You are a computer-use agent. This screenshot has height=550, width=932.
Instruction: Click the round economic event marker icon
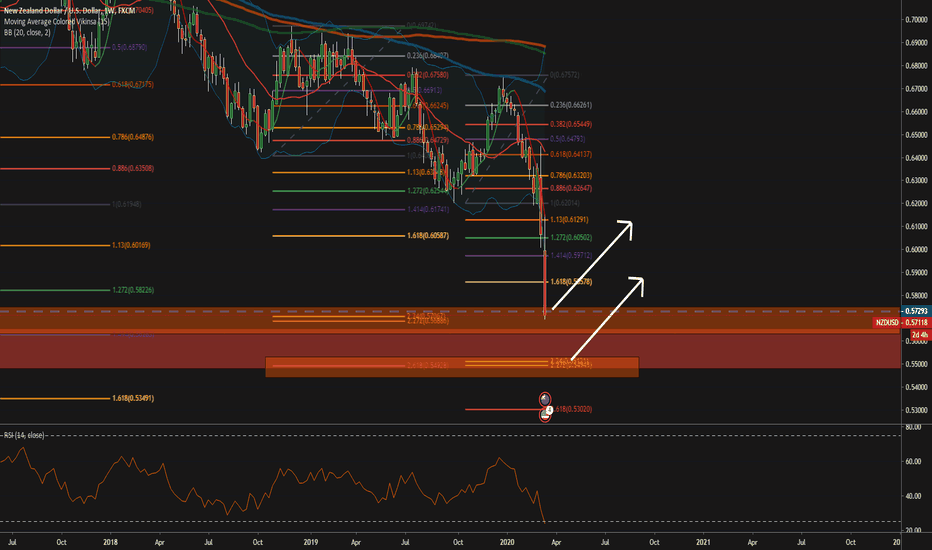click(544, 399)
